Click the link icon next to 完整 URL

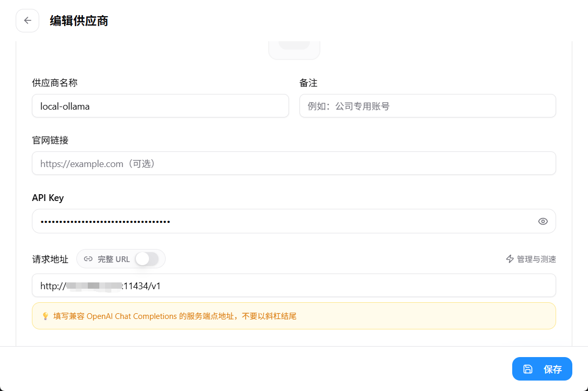pyautogui.click(x=88, y=259)
